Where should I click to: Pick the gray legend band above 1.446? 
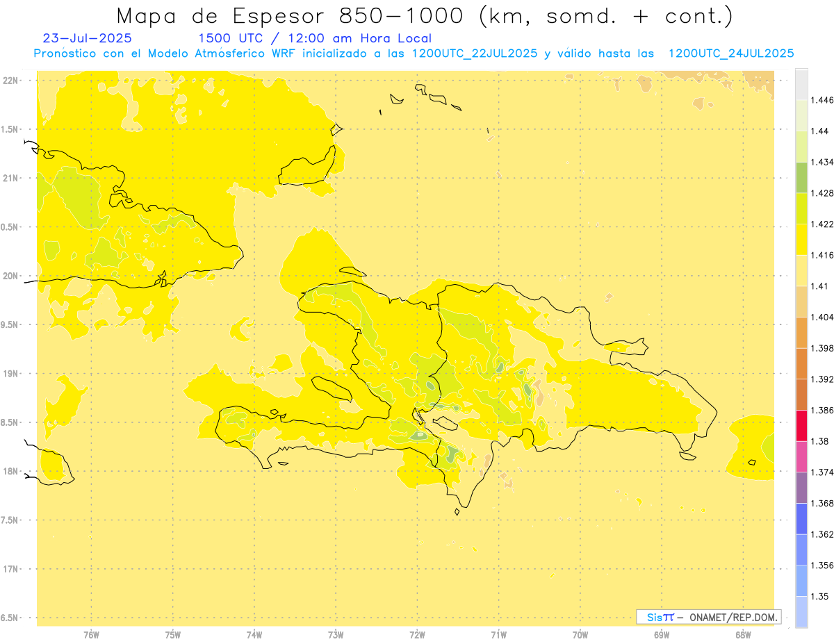coord(801,85)
